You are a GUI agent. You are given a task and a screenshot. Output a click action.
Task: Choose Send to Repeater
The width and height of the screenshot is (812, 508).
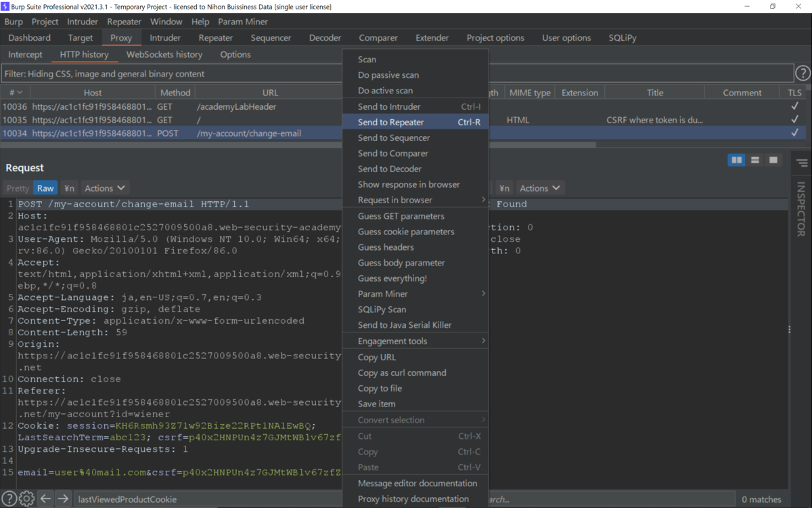(x=415, y=122)
